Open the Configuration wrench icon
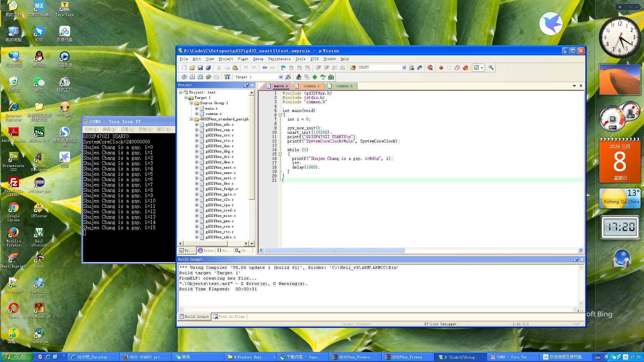The height and width of the screenshot is (362, 644). pos(491,68)
